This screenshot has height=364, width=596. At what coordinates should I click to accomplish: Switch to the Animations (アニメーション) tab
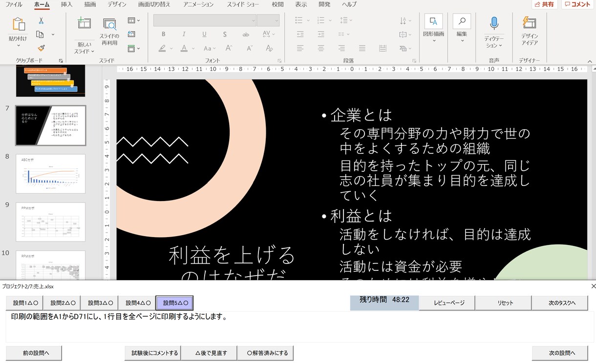pos(198,4)
